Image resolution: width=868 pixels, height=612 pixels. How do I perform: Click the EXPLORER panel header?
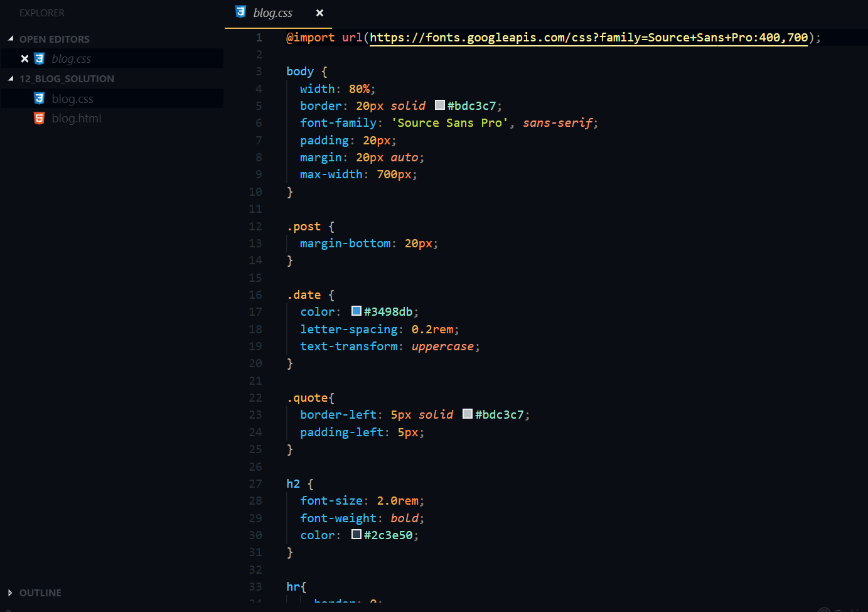click(x=41, y=13)
